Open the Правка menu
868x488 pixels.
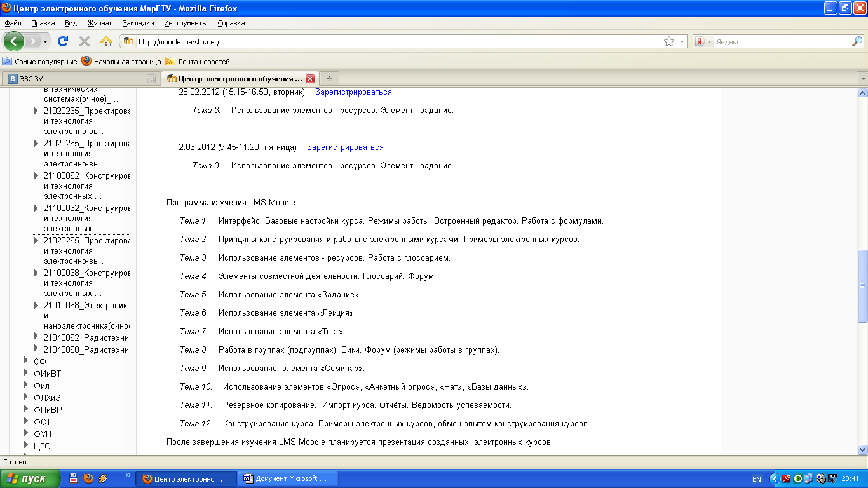(x=43, y=23)
